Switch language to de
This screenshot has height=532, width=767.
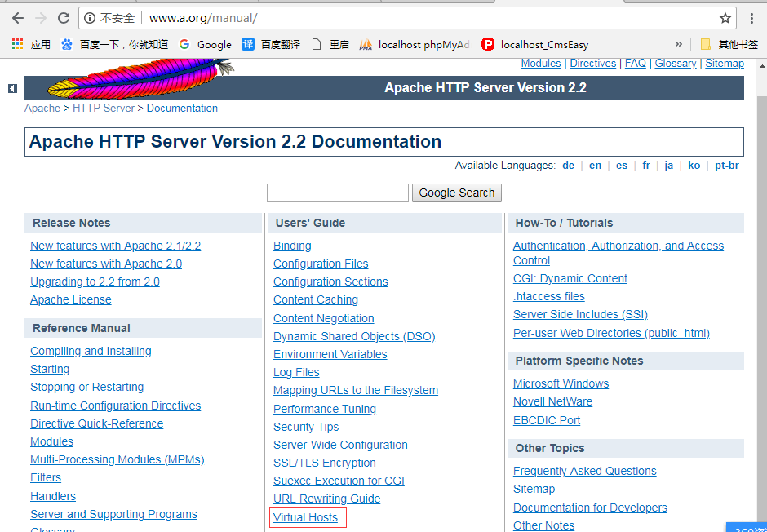569,166
